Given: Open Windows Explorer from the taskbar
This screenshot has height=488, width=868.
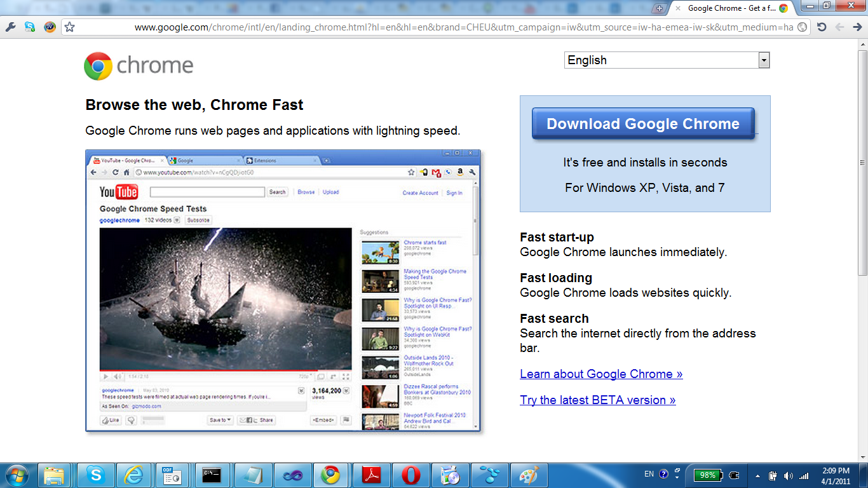Looking at the screenshot, I should pyautogui.click(x=54, y=475).
